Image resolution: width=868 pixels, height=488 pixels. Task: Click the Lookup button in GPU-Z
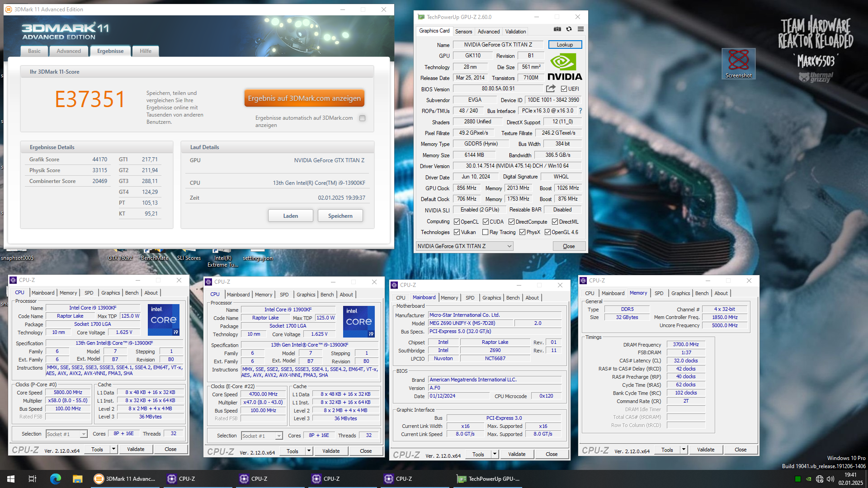point(565,45)
